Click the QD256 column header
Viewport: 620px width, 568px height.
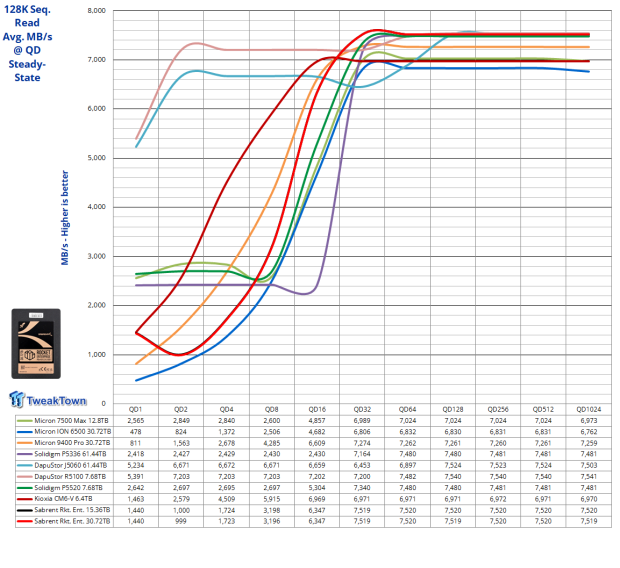point(498,409)
